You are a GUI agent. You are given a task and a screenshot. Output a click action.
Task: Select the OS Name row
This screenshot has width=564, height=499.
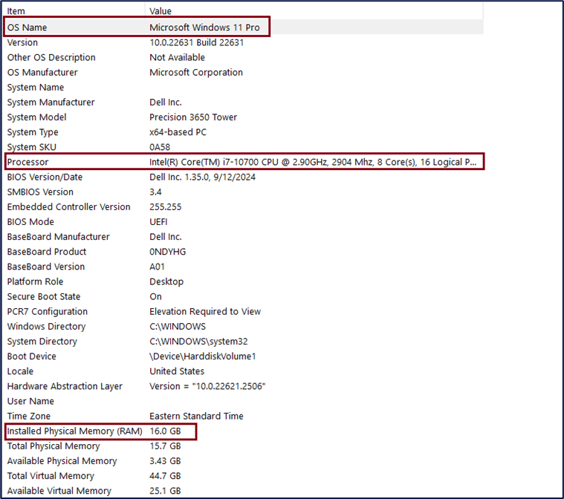pyautogui.click(x=243, y=27)
